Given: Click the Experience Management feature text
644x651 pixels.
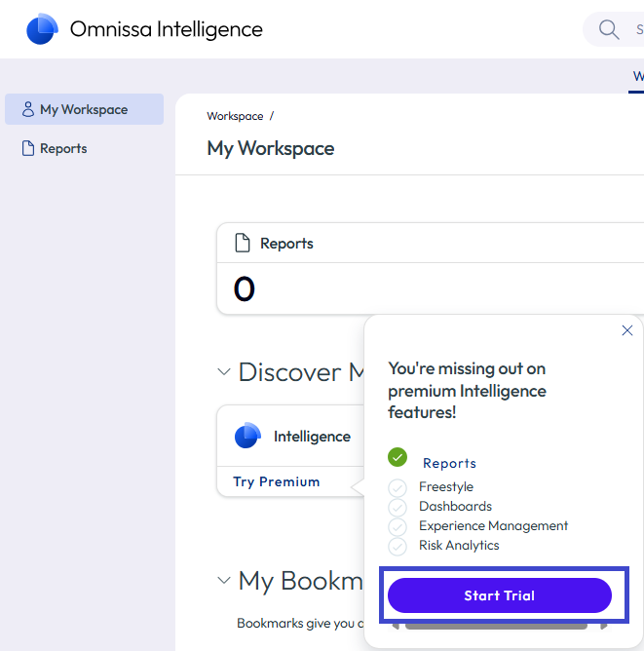Looking at the screenshot, I should [493, 525].
